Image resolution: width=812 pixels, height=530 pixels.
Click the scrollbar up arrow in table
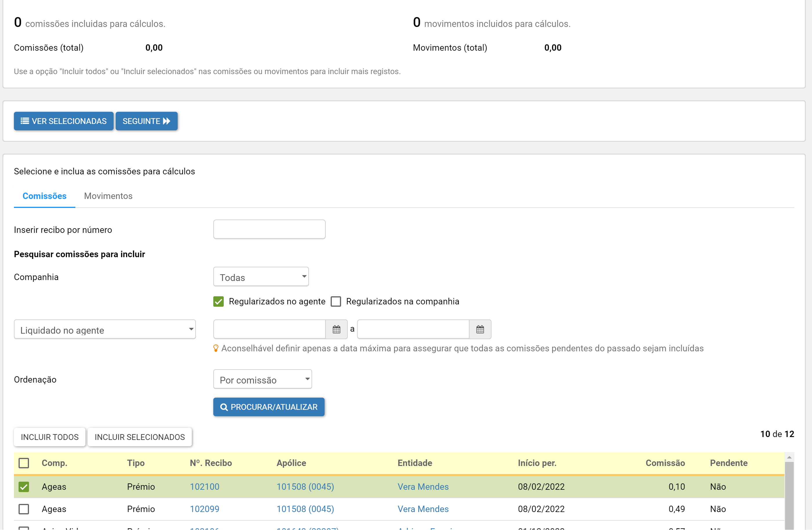pos(789,457)
